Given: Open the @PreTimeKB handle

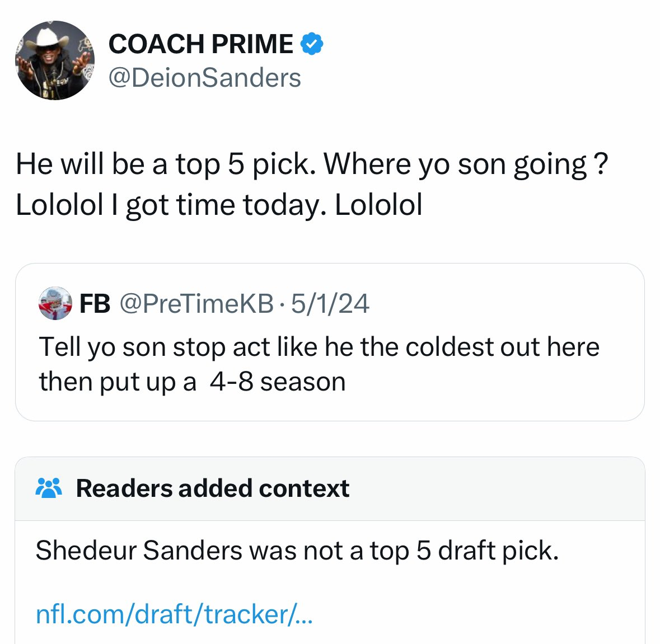Looking at the screenshot, I should click(x=196, y=304).
